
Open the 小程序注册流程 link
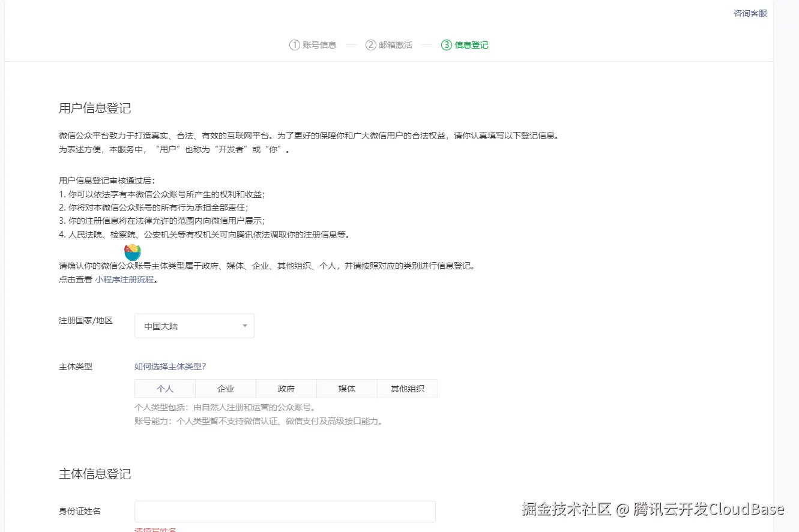pos(124,279)
